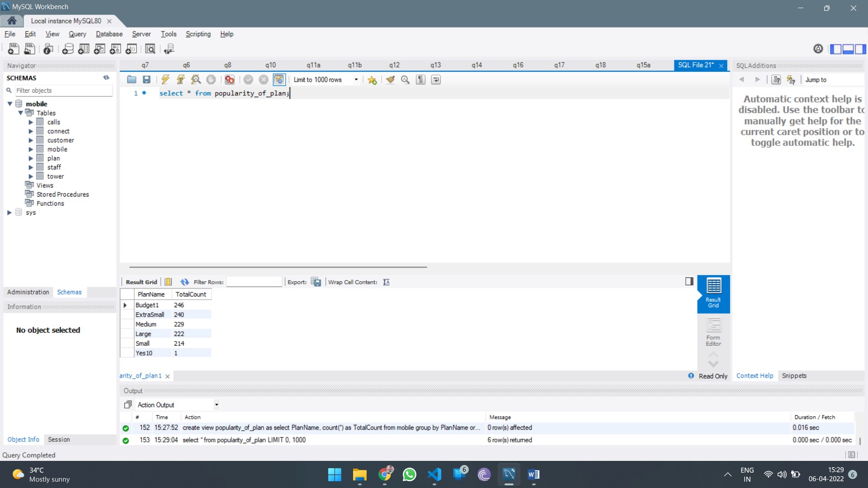Search table data toolbar icon
This screenshot has width=868, height=488.
point(150,49)
